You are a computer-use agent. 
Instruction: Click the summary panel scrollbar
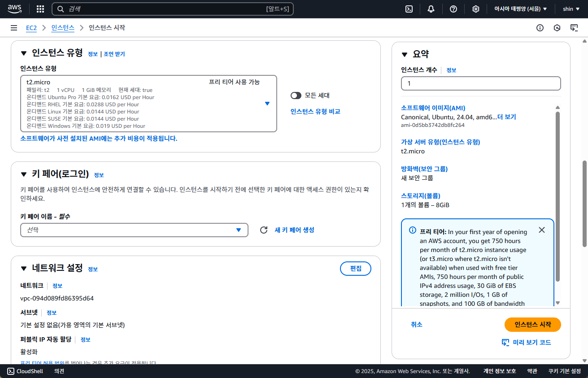(x=558, y=196)
